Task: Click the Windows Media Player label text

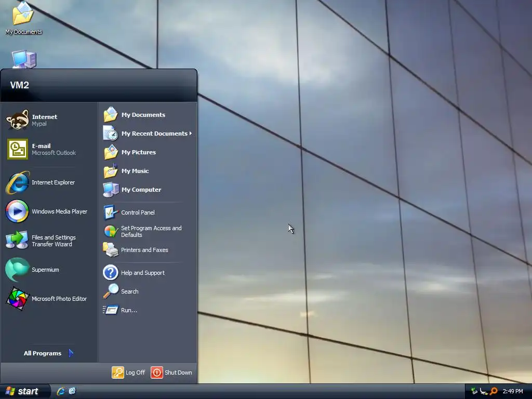Action: pyautogui.click(x=59, y=211)
